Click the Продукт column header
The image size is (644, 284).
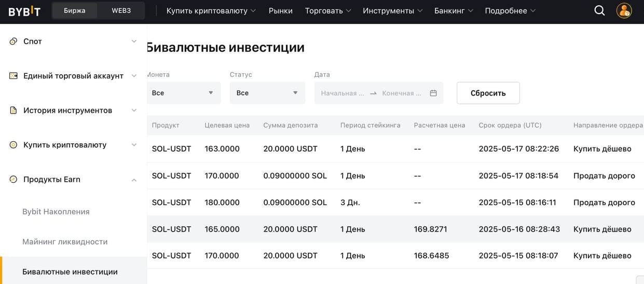tap(166, 125)
